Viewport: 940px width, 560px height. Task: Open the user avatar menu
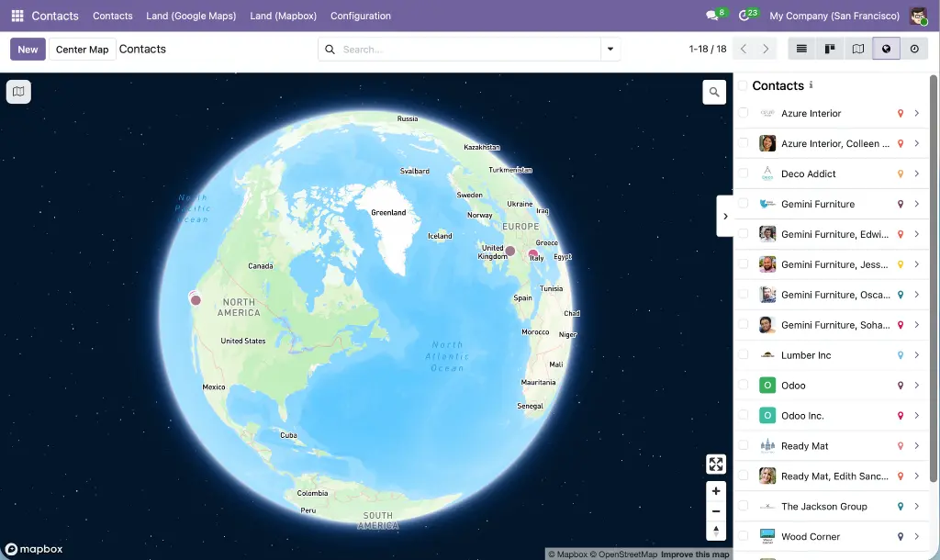click(x=918, y=16)
